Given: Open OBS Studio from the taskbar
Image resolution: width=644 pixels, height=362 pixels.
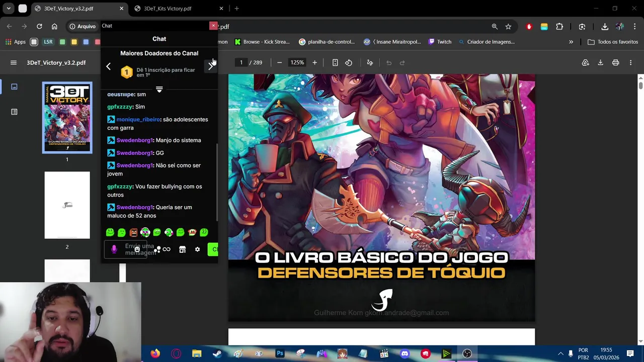Looking at the screenshot, I should 467,354.
